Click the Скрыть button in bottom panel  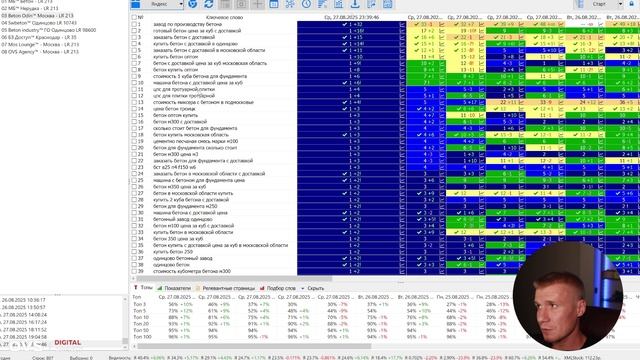316,288
